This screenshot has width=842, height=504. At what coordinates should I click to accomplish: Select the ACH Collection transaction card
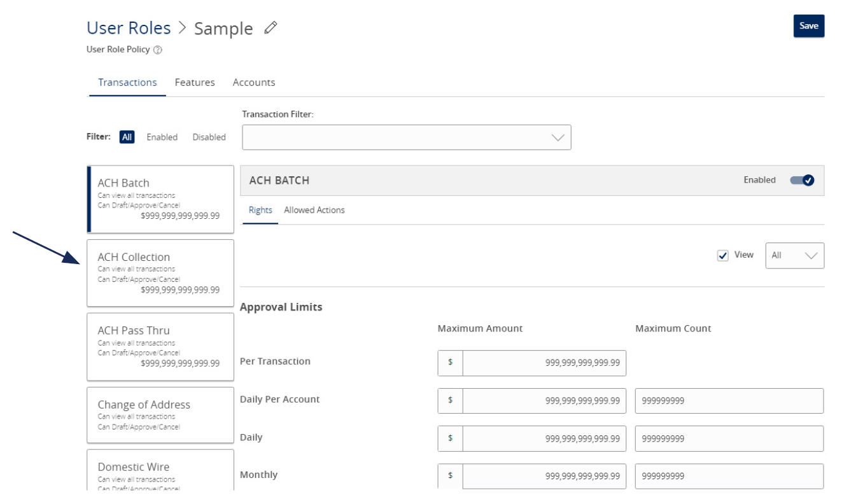(x=159, y=272)
